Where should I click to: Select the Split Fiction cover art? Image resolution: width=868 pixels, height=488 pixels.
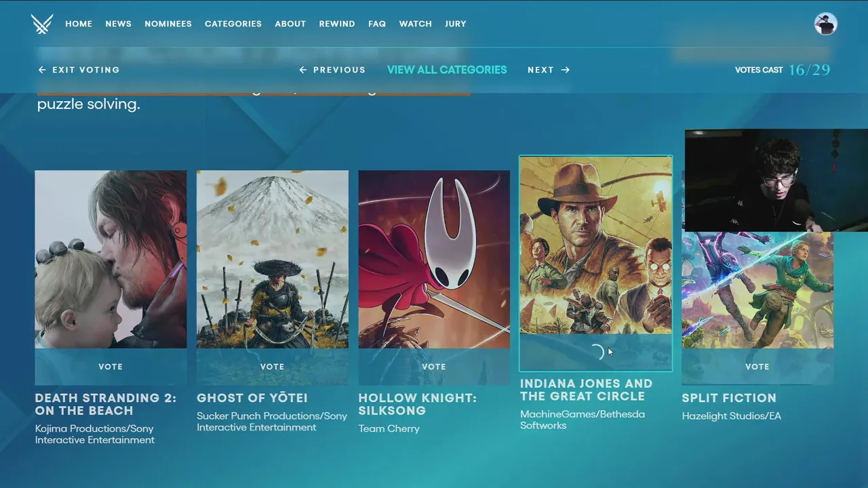pos(757,290)
